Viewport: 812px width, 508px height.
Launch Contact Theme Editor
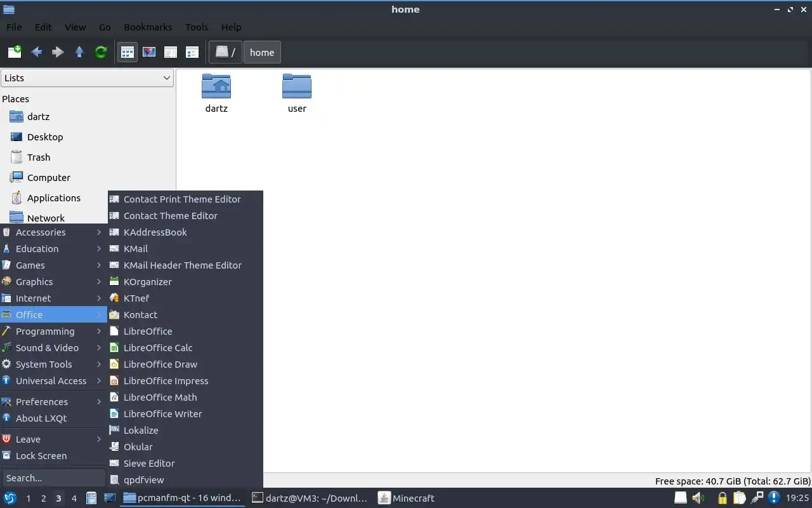tap(185, 216)
